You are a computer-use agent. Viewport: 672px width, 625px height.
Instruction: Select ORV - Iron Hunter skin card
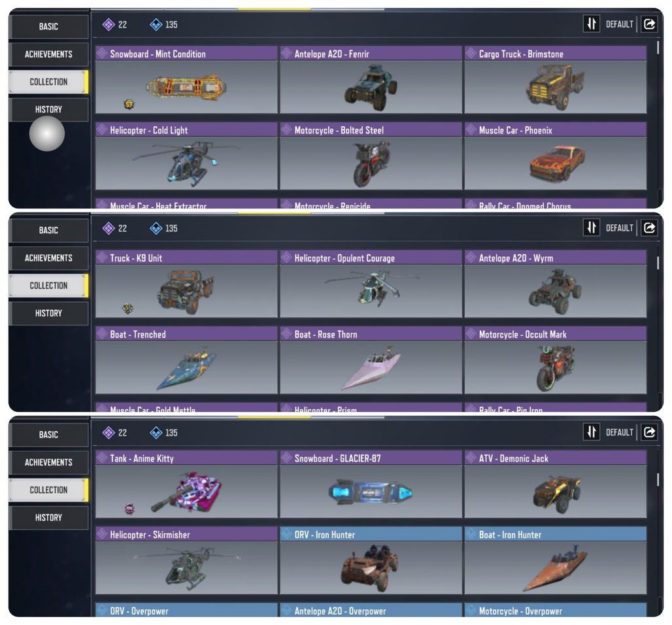(371, 560)
